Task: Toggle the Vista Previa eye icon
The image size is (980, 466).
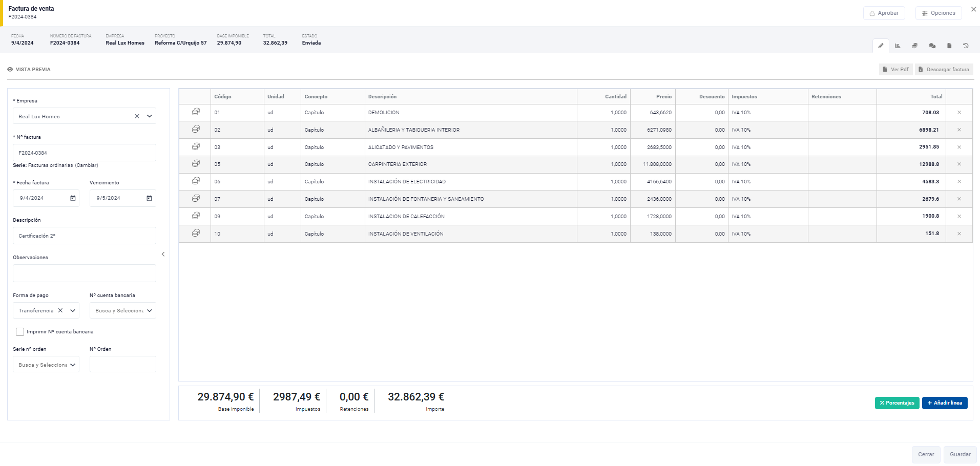Action: point(10,70)
